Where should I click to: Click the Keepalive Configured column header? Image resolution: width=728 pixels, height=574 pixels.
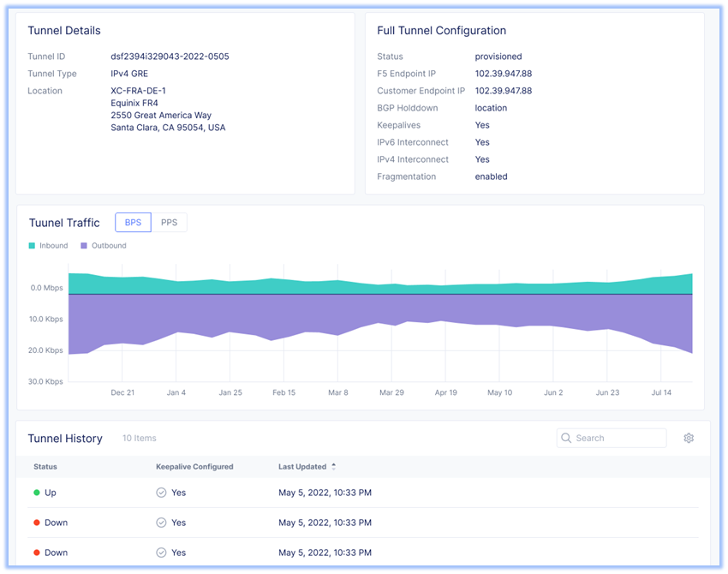194,467
